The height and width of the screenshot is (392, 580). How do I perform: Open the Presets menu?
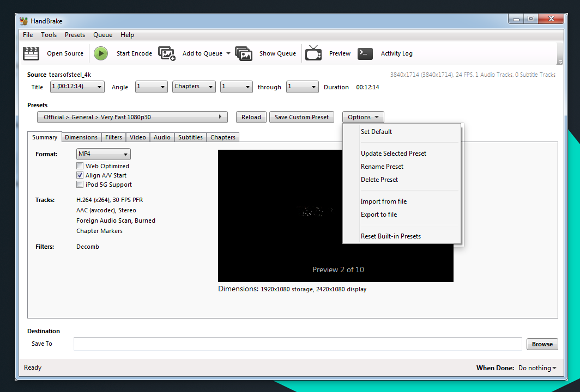[x=75, y=35]
